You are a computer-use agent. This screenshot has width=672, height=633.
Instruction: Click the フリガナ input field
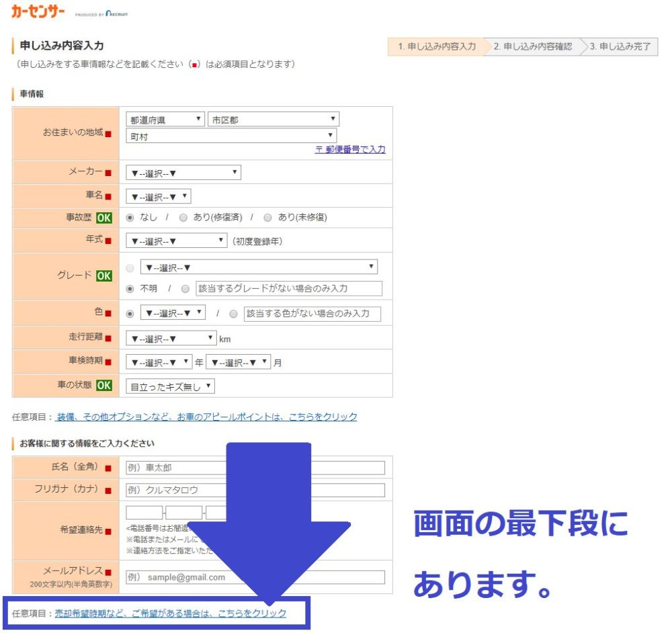255,491
